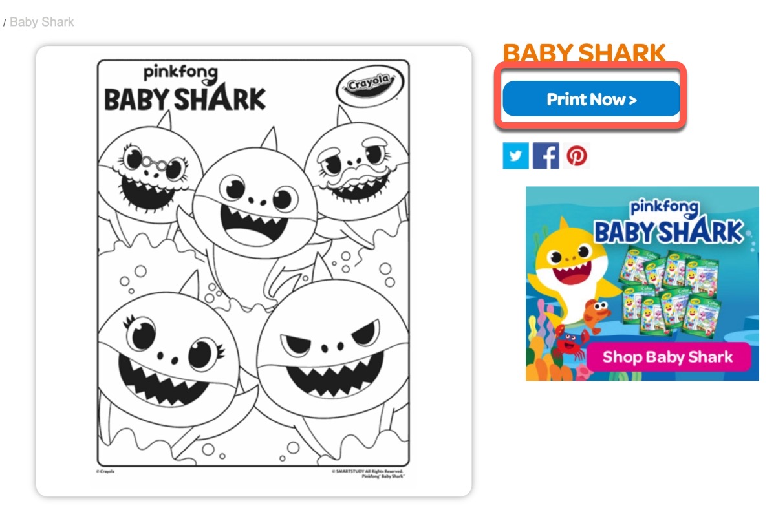Viewport: 776px width, 532px height.
Task: Click the Print Now button
Action: pos(592,99)
